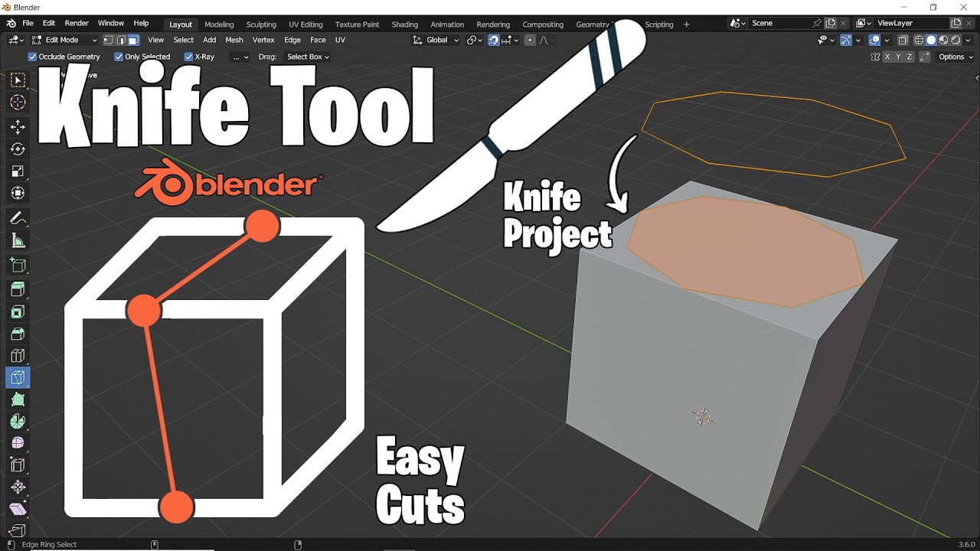980x551 pixels.
Task: Switch to the UV Editing workspace tab
Action: point(305,24)
